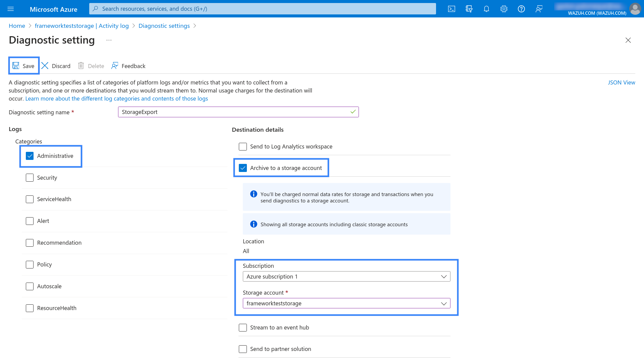
Task: Open Feedback from the command bar
Action: point(128,66)
